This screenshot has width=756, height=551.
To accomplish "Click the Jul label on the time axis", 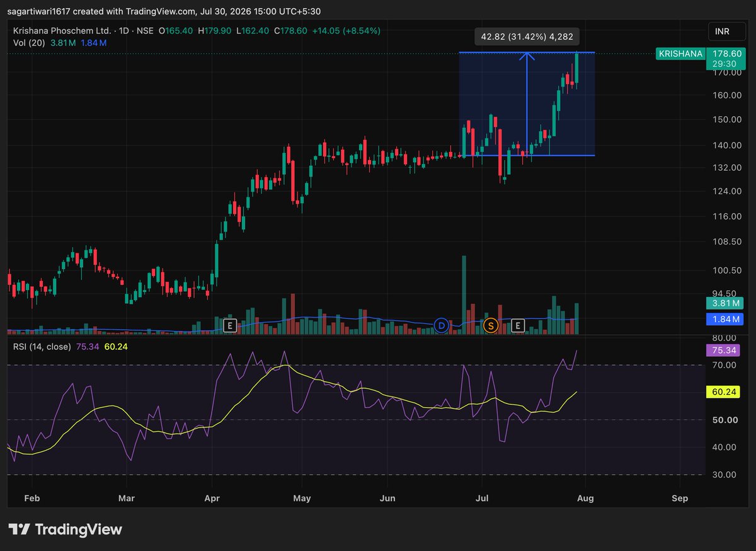I will click(483, 498).
